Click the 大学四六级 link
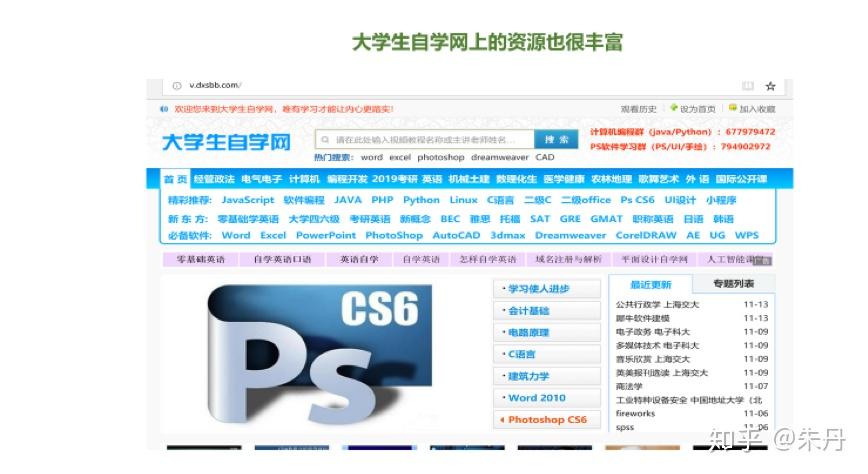Viewport: 868px width, 474px height. [314, 219]
